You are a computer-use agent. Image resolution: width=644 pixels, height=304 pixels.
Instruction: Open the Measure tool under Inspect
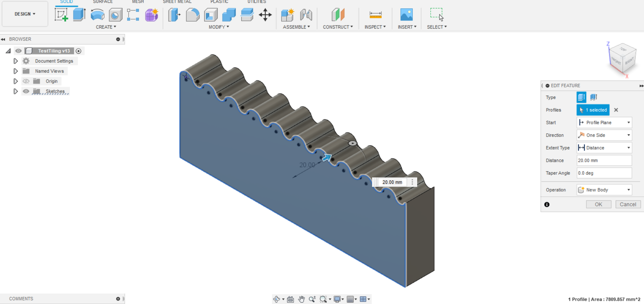click(375, 15)
